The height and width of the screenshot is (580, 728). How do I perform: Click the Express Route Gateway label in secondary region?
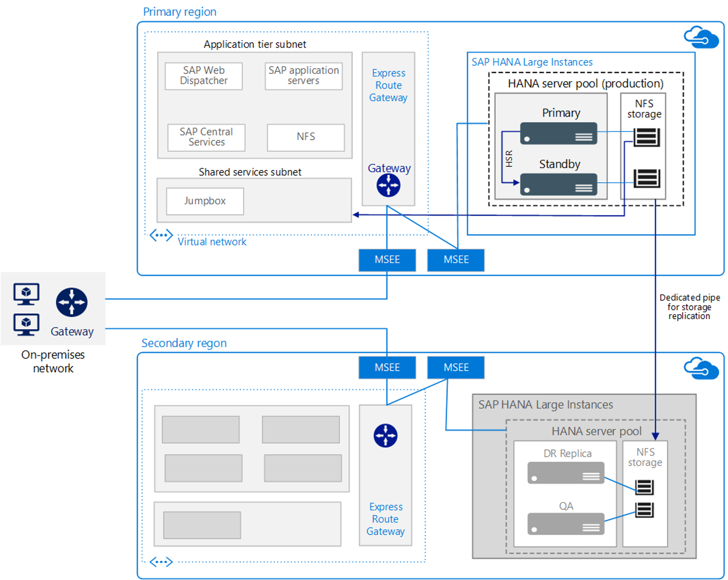click(x=386, y=519)
